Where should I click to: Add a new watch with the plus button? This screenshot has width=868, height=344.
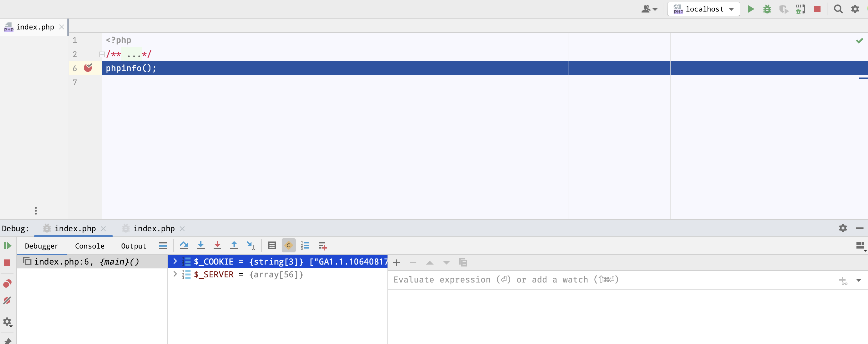396,263
